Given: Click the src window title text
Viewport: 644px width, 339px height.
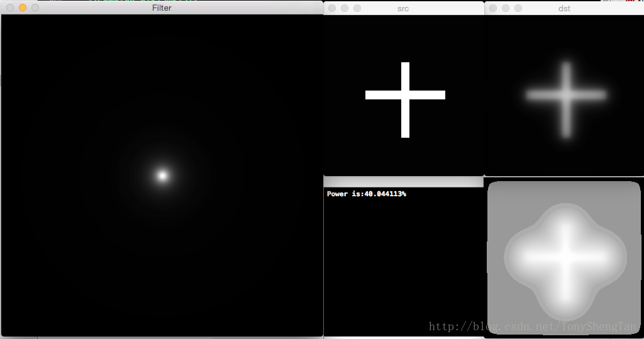Looking at the screenshot, I should (403, 8).
